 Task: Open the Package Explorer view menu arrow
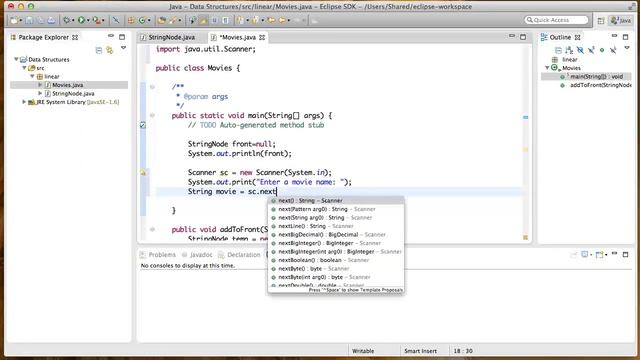pyautogui.click(x=123, y=48)
